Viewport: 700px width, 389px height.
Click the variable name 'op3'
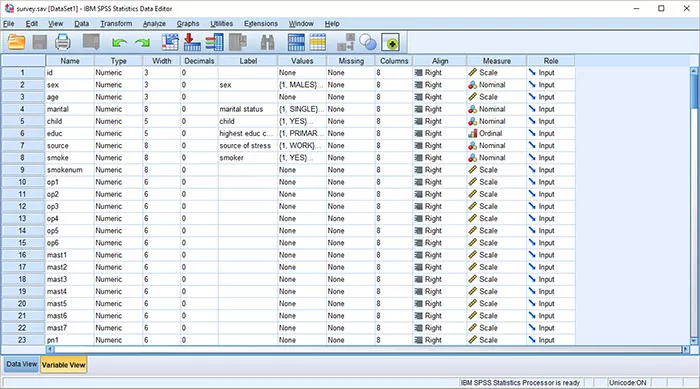[x=53, y=206]
